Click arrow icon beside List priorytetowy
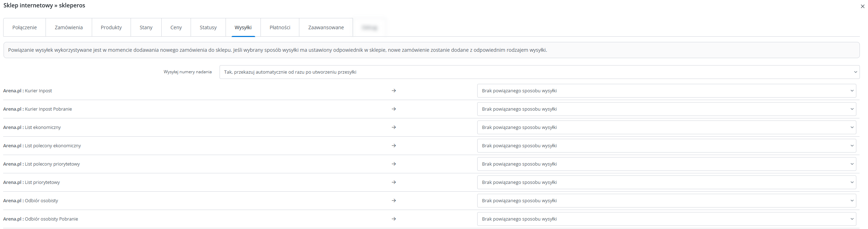868x229 pixels. (394, 182)
